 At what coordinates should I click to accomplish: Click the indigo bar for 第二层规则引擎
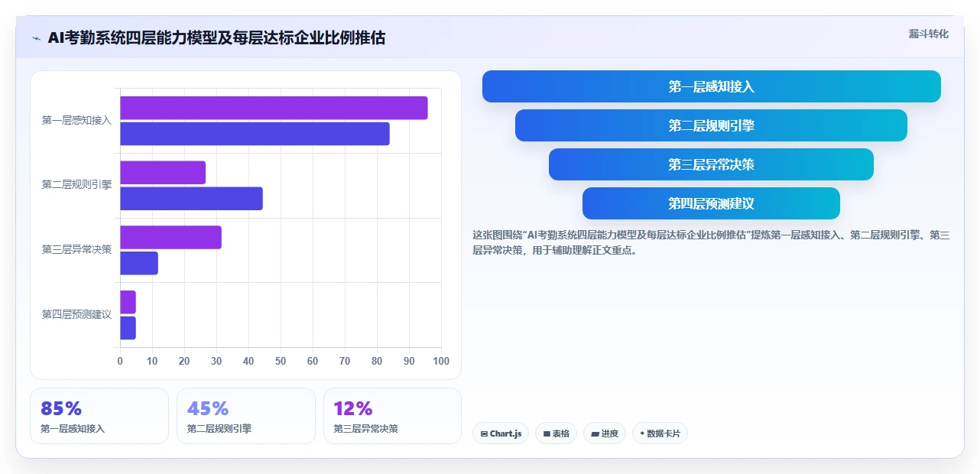pyautogui.click(x=191, y=199)
